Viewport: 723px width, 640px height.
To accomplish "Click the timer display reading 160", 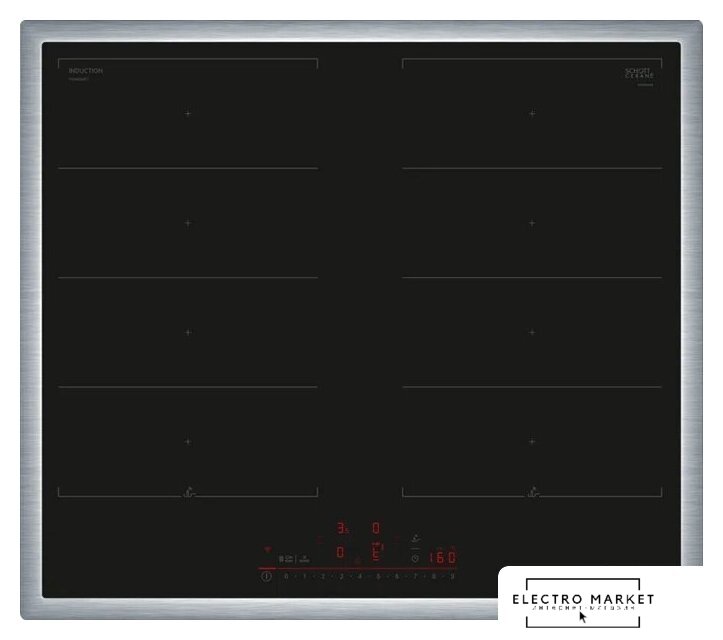I will coord(443,558).
